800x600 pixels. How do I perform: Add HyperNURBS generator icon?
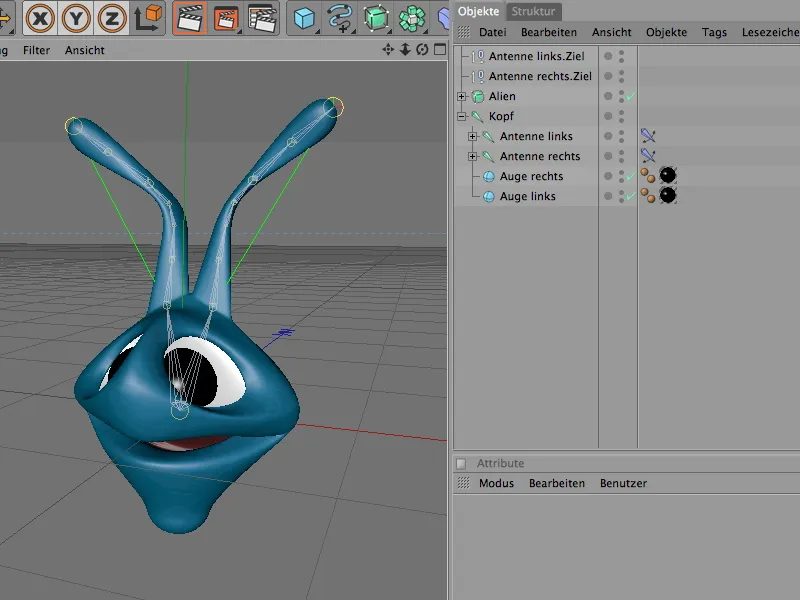(377, 18)
